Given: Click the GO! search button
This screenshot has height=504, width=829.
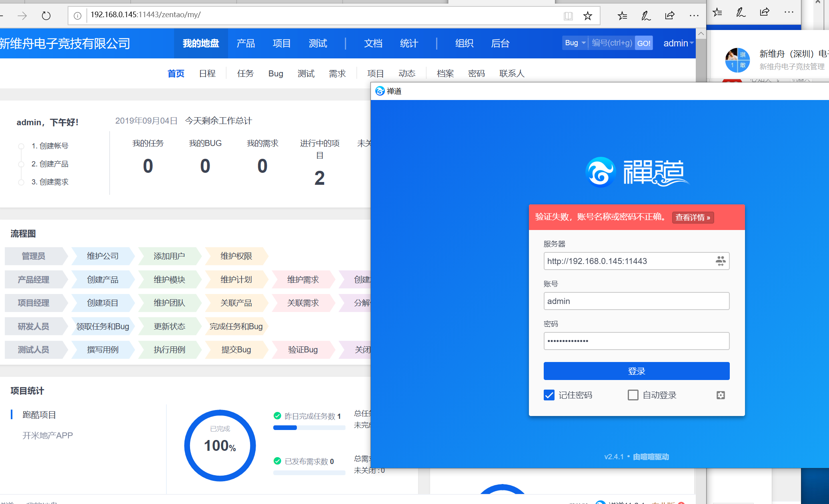Looking at the screenshot, I should pyautogui.click(x=644, y=43).
